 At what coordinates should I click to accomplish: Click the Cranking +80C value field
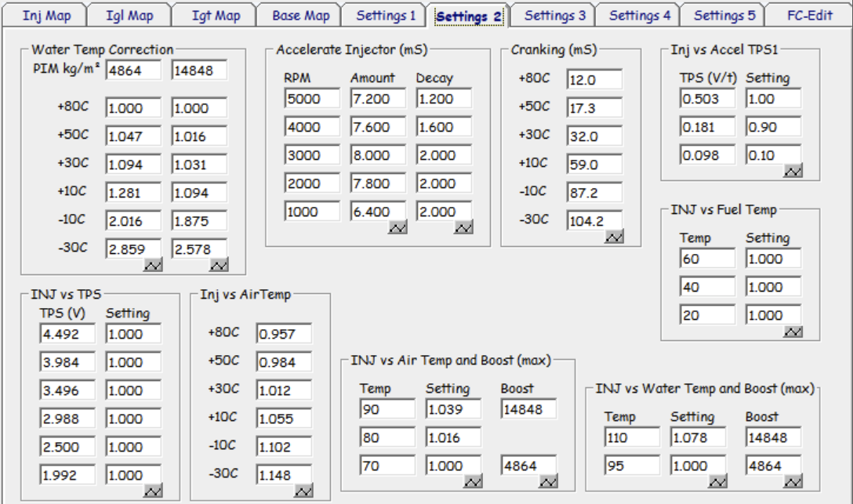tap(593, 80)
